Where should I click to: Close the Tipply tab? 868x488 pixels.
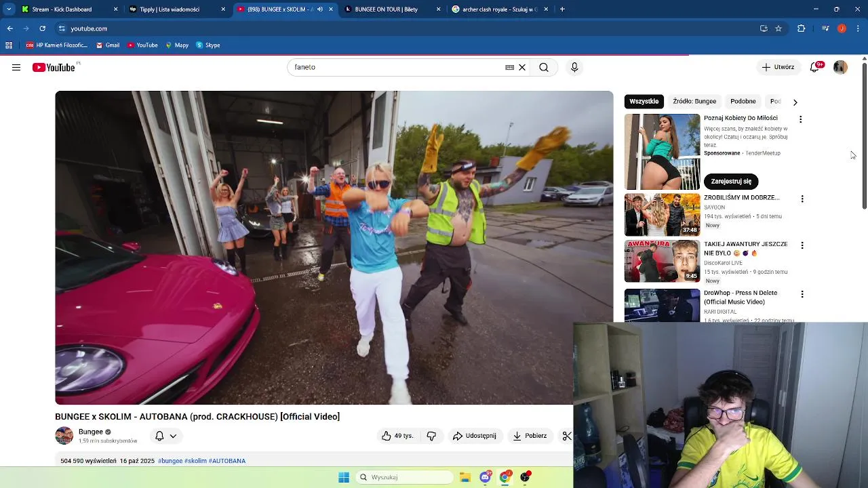point(223,9)
